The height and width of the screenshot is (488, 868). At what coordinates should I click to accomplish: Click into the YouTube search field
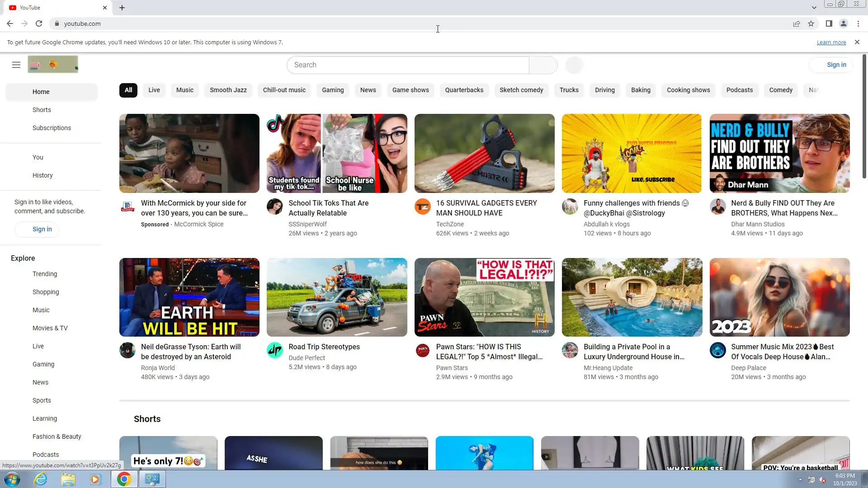pyautogui.click(x=407, y=65)
